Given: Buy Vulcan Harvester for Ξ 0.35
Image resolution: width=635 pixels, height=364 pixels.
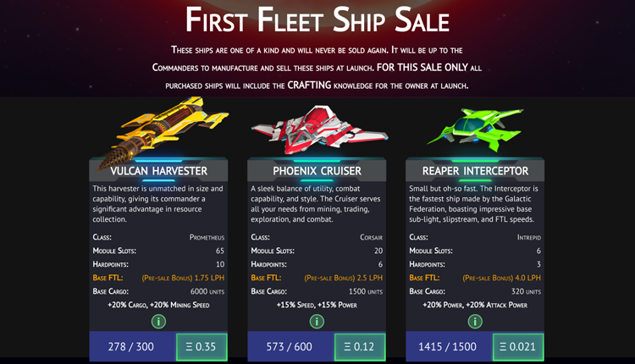Looking at the screenshot, I should (202, 347).
